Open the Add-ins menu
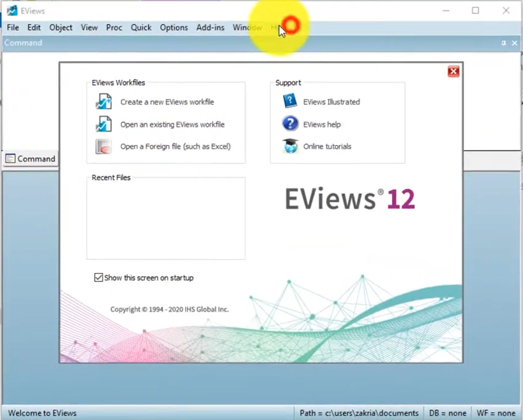 pyautogui.click(x=210, y=28)
